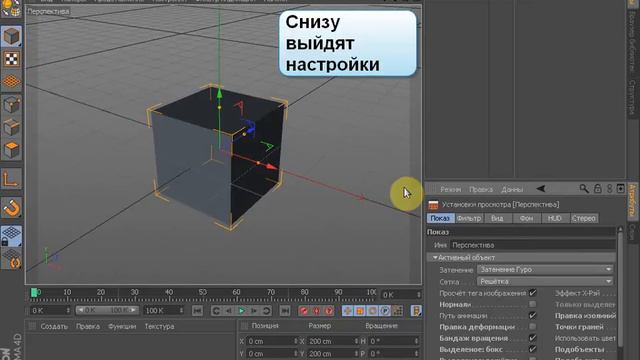Viewport: 640px width, 360px height.
Task: Switch to Edges mode icon
Action: point(11,127)
